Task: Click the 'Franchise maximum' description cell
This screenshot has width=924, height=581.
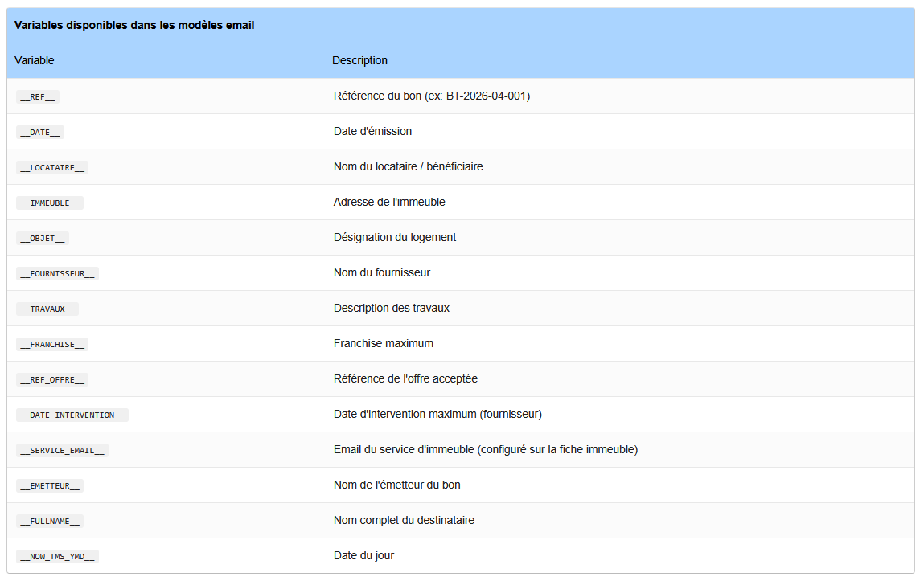Action: pos(384,343)
